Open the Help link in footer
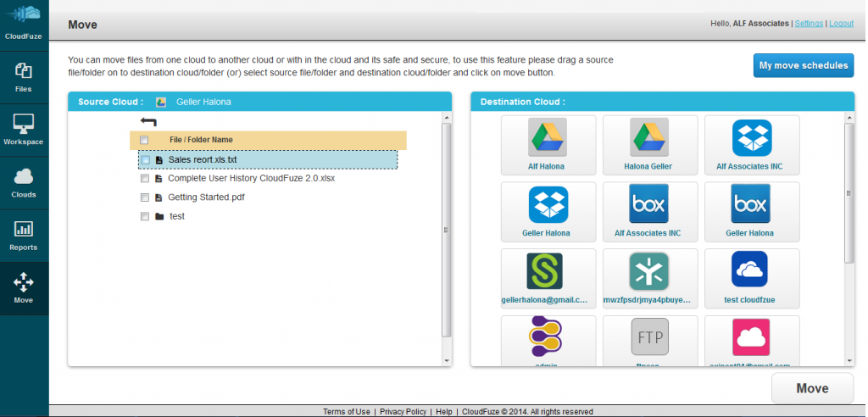Viewport: 868px width, 417px height. [x=444, y=411]
